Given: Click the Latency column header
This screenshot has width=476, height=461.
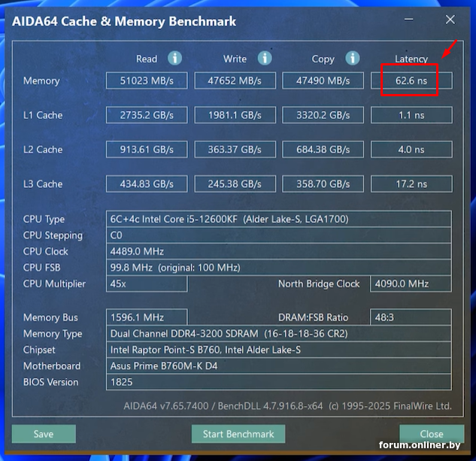Looking at the screenshot, I should 411,59.
